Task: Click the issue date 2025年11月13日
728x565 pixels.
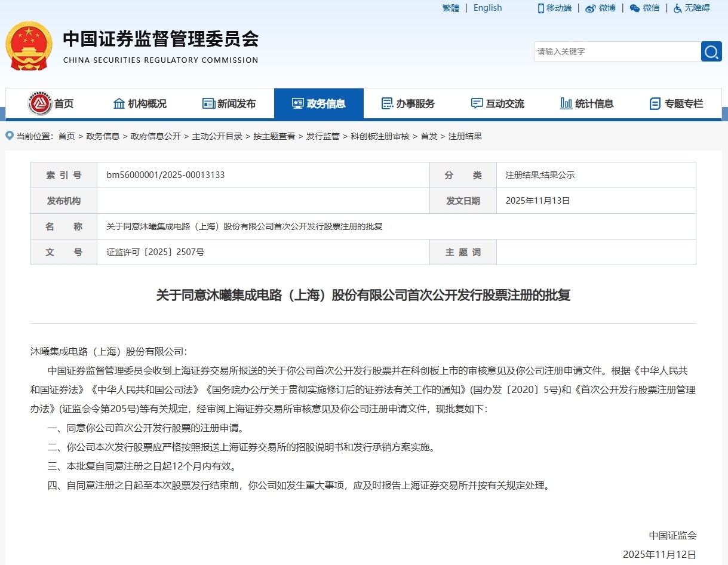Action: click(x=537, y=201)
